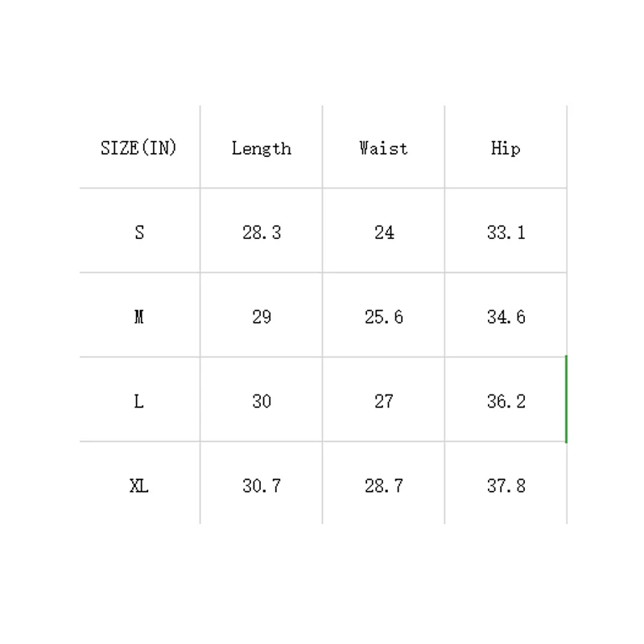Click the SIZE(IN) header cell

coord(138,148)
